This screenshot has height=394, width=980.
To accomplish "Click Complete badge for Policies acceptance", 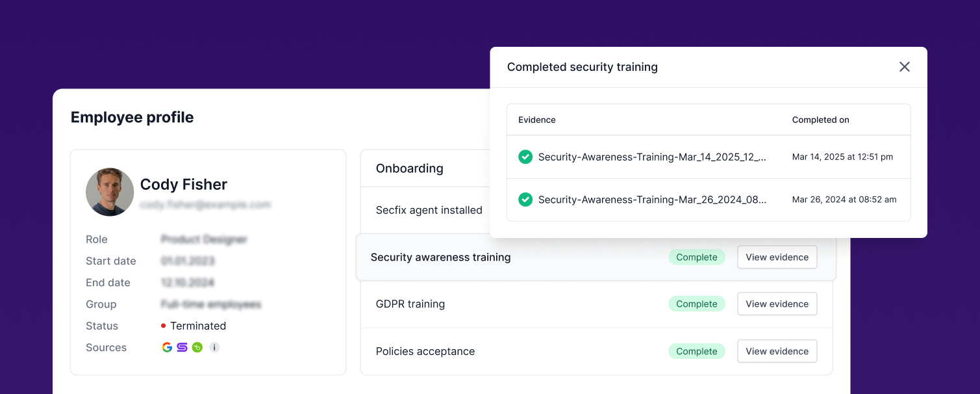I will (696, 351).
